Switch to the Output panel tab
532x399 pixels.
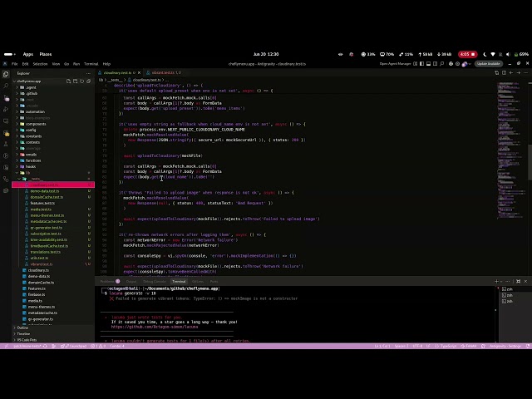[x=131, y=281]
